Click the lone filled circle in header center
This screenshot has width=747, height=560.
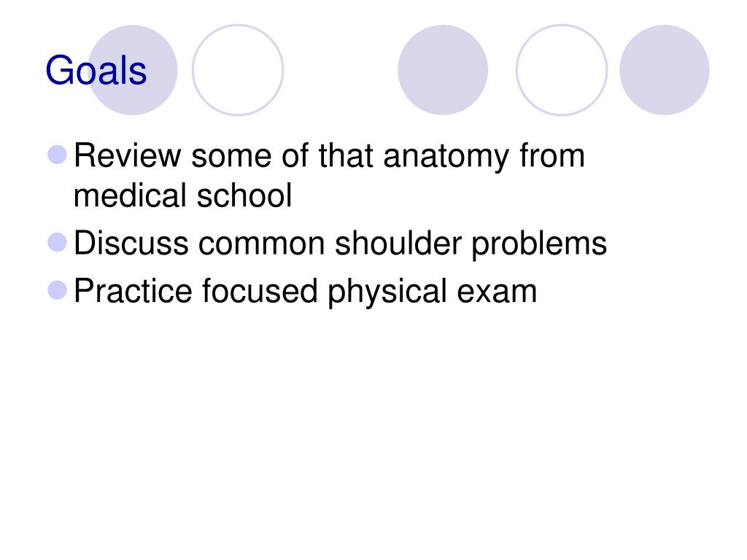(x=443, y=70)
